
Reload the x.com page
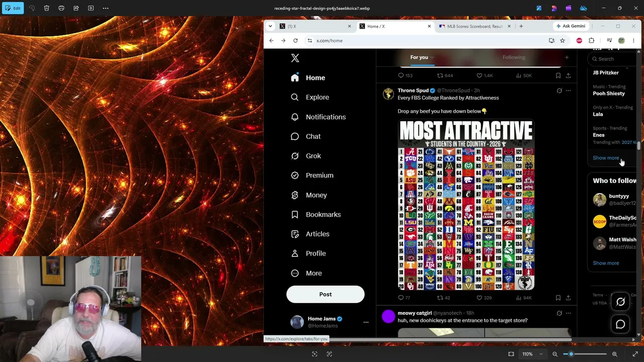click(x=295, y=41)
